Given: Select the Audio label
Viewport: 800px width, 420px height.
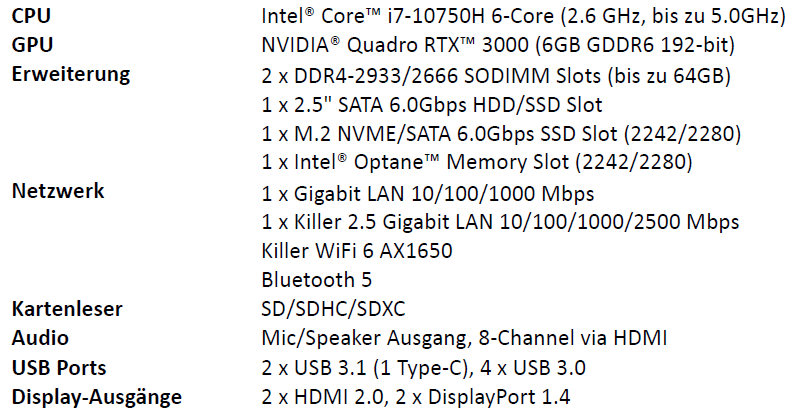Looking at the screenshot, I should pyautogui.click(x=40, y=338).
